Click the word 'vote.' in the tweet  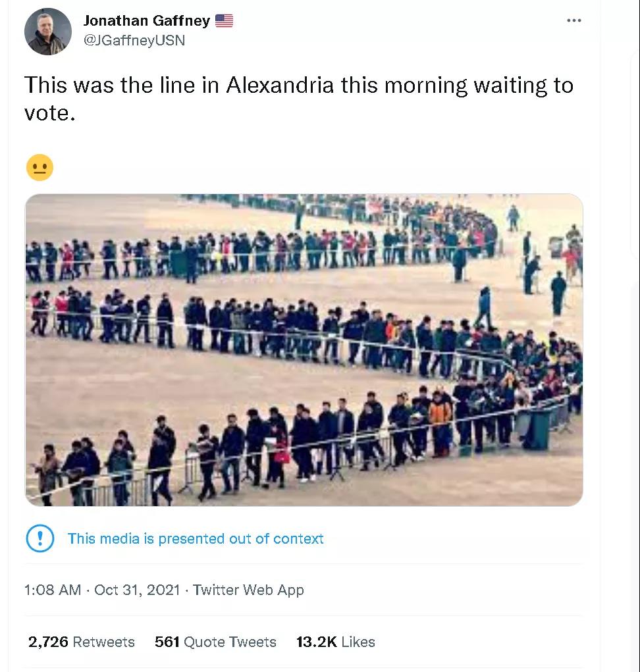50,113
